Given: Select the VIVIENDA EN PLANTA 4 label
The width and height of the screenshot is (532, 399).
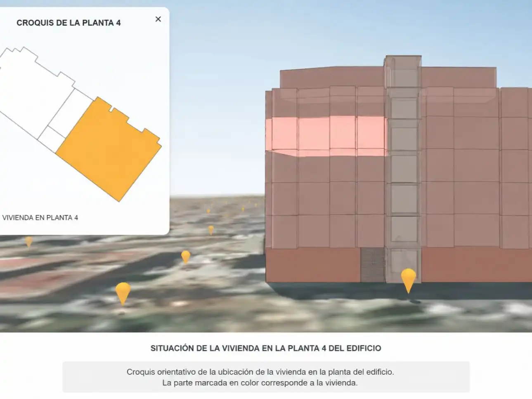Looking at the screenshot, I should [40, 217].
